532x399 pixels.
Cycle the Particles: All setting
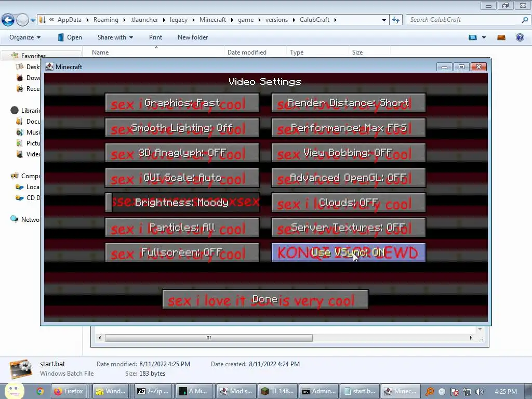coord(182,228)
